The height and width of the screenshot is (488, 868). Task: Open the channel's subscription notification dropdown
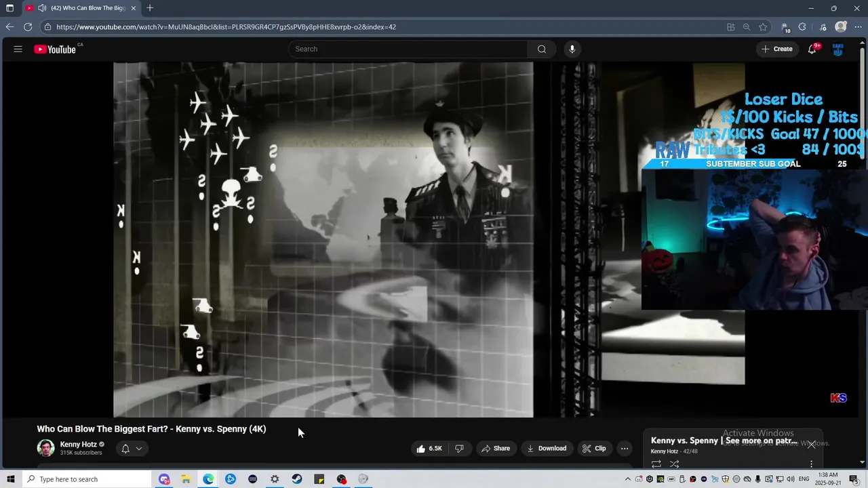[x=132, y=448]
